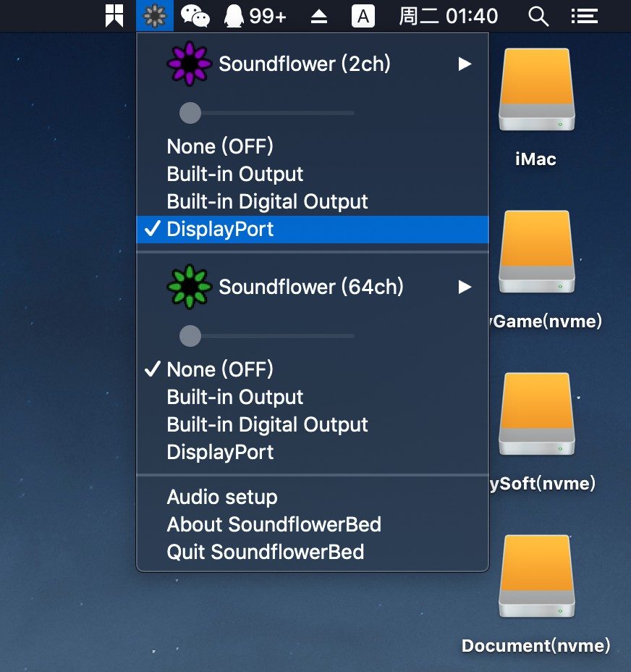Click the Soundflower (2ch) menu title
This screenshot has height=672, width=631.
(304, 64)
